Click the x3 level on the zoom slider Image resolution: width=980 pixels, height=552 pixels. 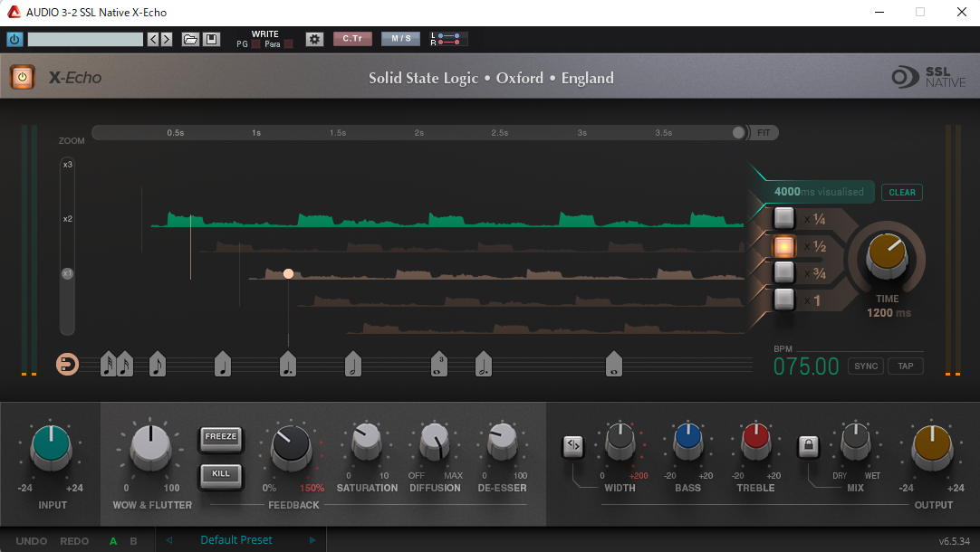68,165
